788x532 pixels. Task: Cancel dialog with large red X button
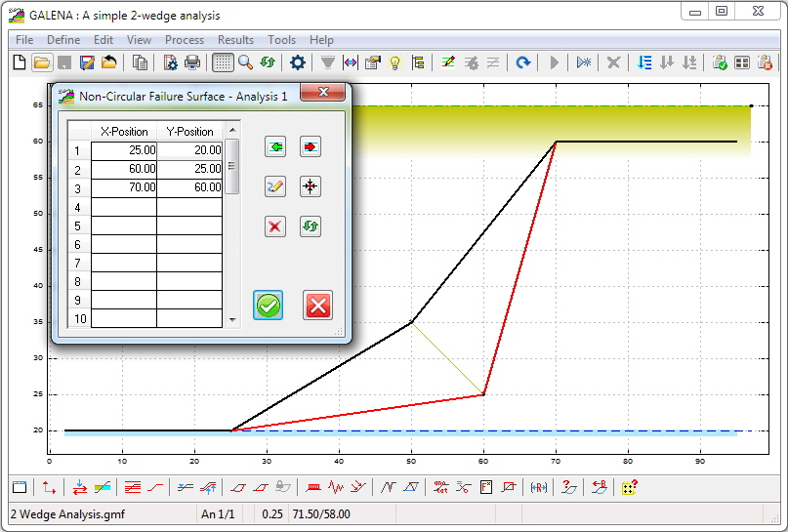pyautogui.click(x=317, y=306)
